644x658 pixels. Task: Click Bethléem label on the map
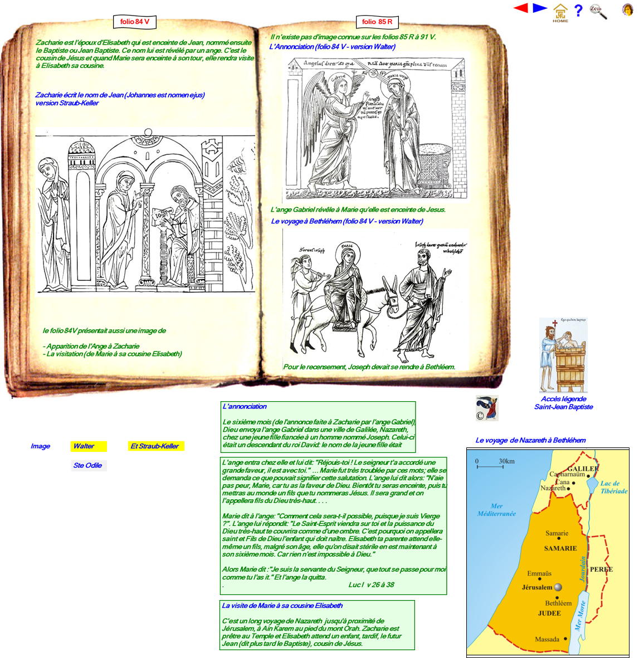558,603
